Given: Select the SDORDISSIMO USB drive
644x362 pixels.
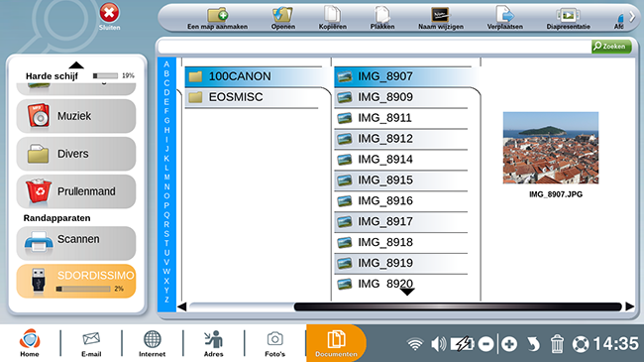Looking at the screenshot, I should [x=76, y=281].
